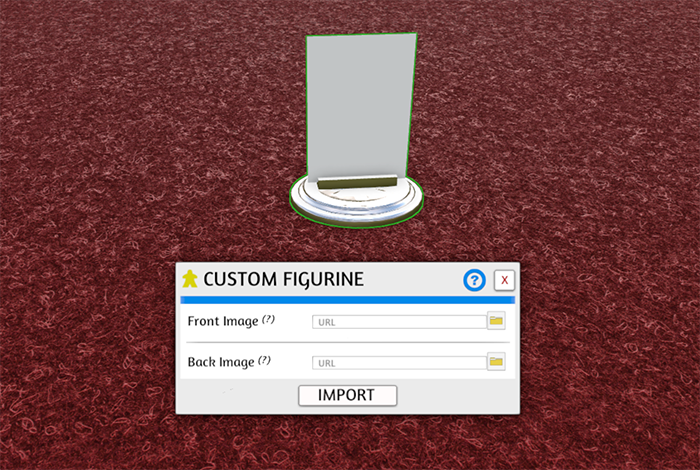Image resolution: width=700 pixels, height=470 pixels.
Task: Select the blank gray figurine card
Action: [361, 107]
